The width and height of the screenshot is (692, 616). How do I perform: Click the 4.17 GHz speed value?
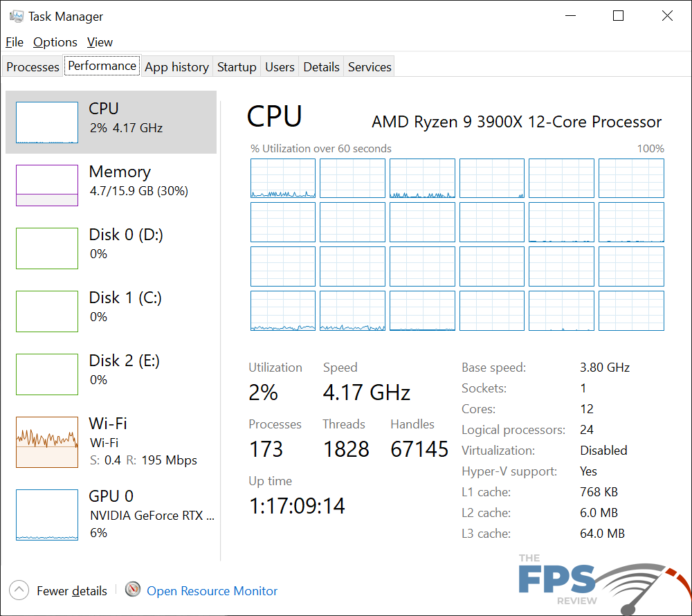(366, 392)
